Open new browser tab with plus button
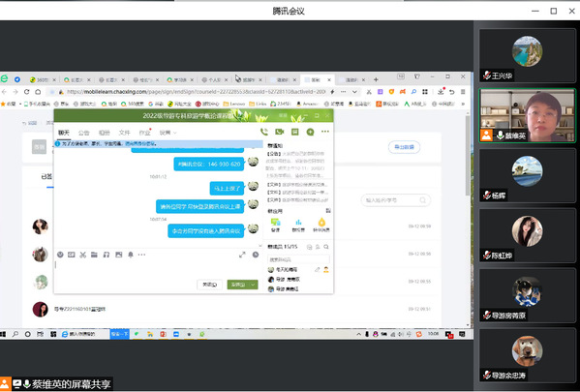 click(x=376, y=79)
